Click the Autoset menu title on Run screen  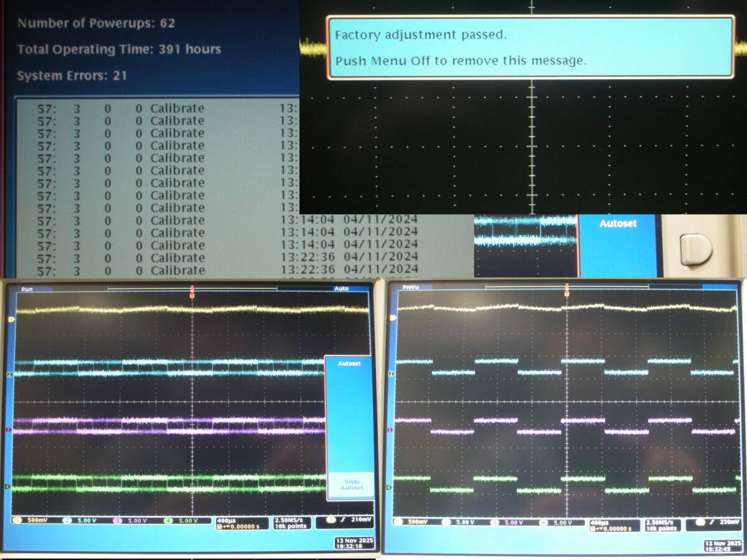point(349,363)
